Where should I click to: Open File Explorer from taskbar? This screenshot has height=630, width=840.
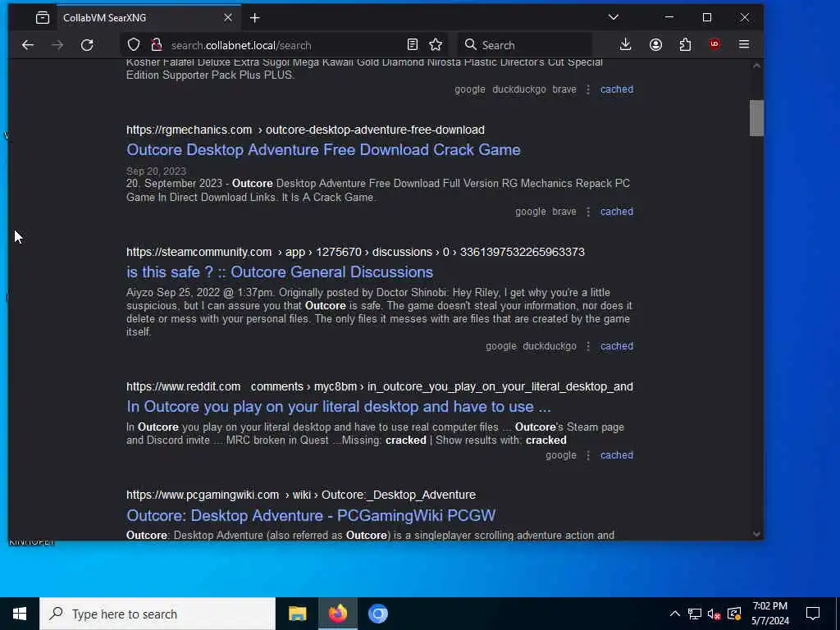point(297,614)
